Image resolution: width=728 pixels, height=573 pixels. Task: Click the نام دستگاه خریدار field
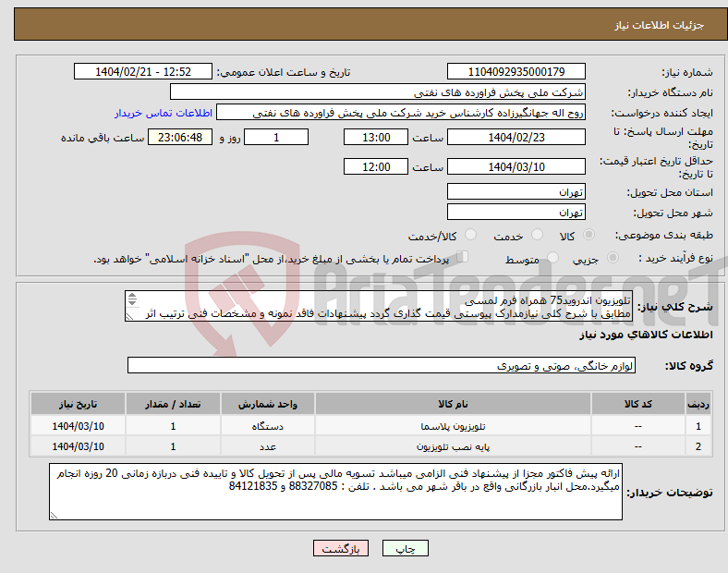click(x=378, y=91)
